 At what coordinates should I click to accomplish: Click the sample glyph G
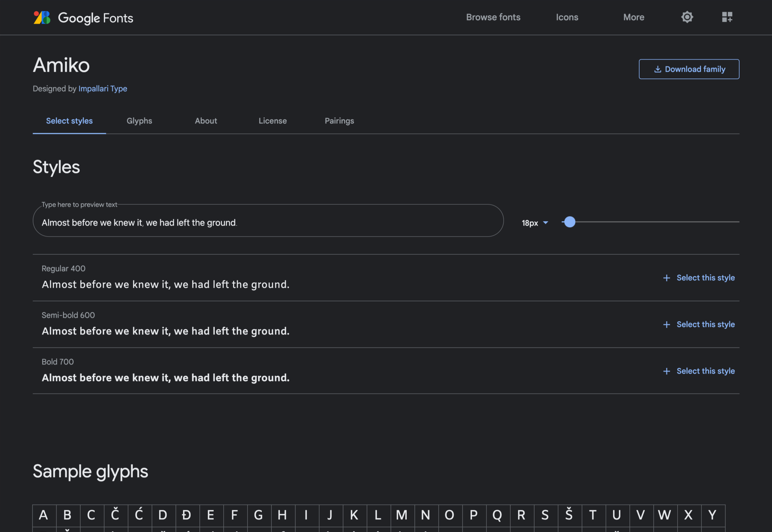[x=259, y=516]
